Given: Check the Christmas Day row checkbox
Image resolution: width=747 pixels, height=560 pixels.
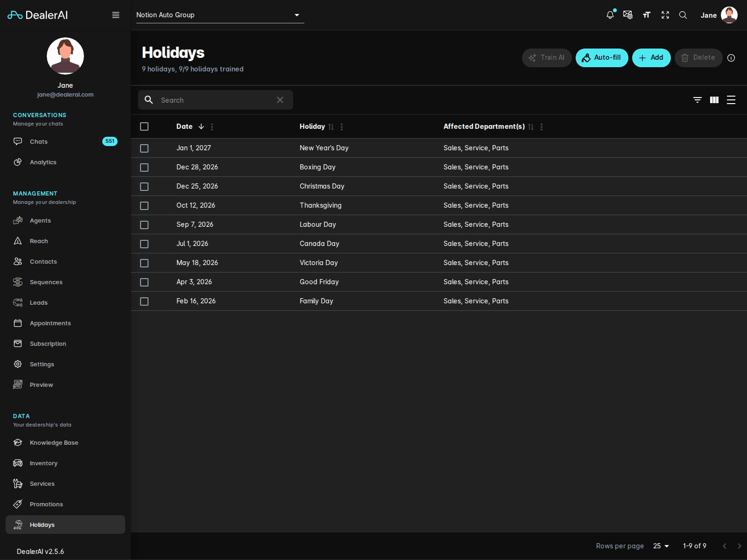Looking at the screenshot, I should click(144, 186).
